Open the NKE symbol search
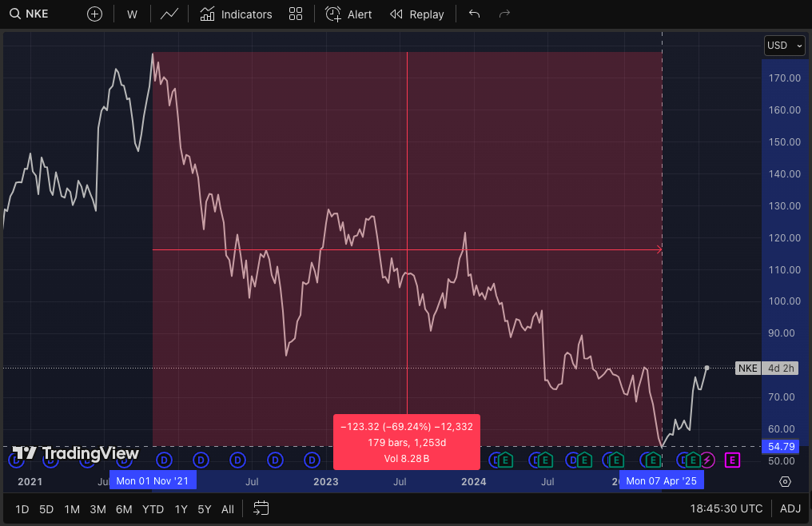Image resolution: width=812 pixels, height=526 pixels. (30, 14)
